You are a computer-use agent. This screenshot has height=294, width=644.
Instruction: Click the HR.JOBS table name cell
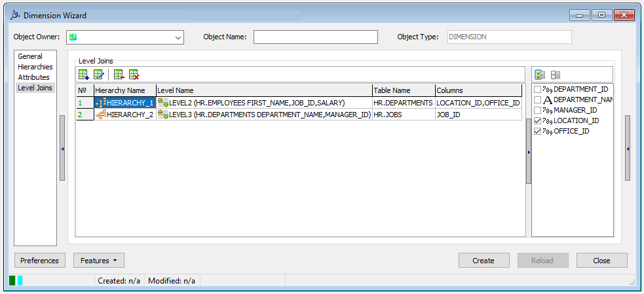point(404,115)
